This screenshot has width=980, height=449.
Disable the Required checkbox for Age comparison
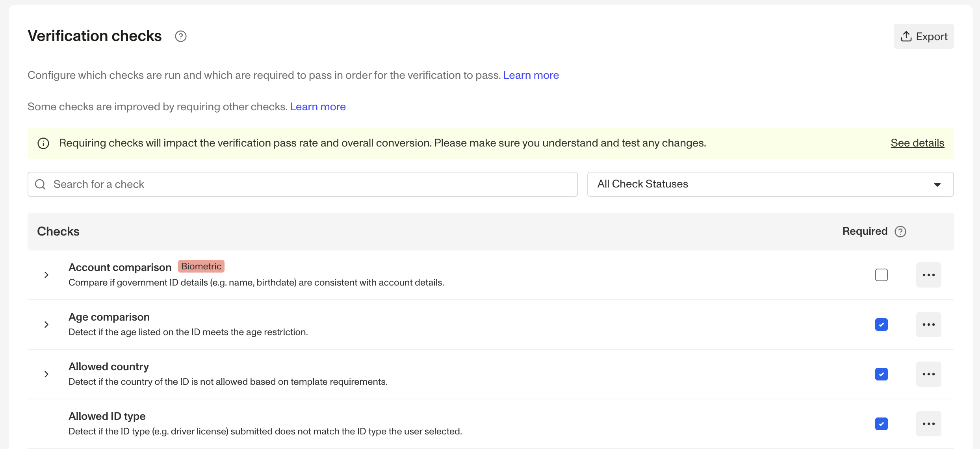(882, 324)
